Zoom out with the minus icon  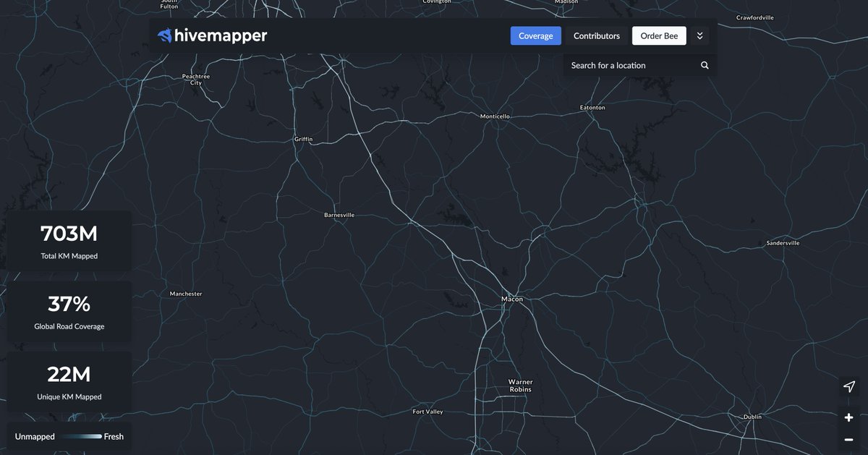click(849, 440)
